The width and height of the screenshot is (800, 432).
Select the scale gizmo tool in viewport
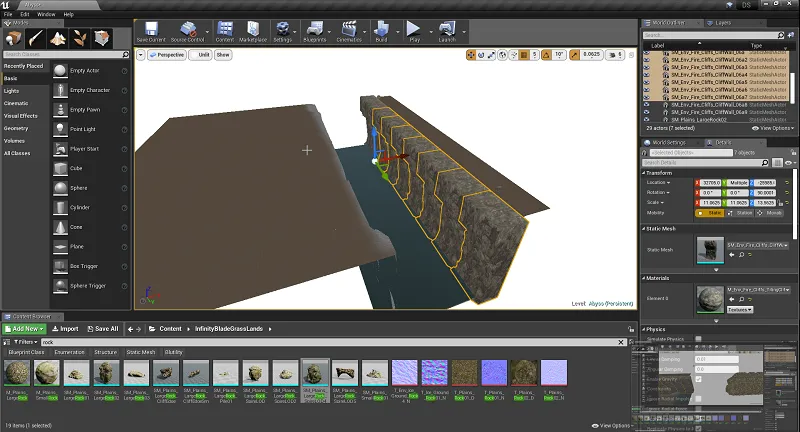click(491, 55)
